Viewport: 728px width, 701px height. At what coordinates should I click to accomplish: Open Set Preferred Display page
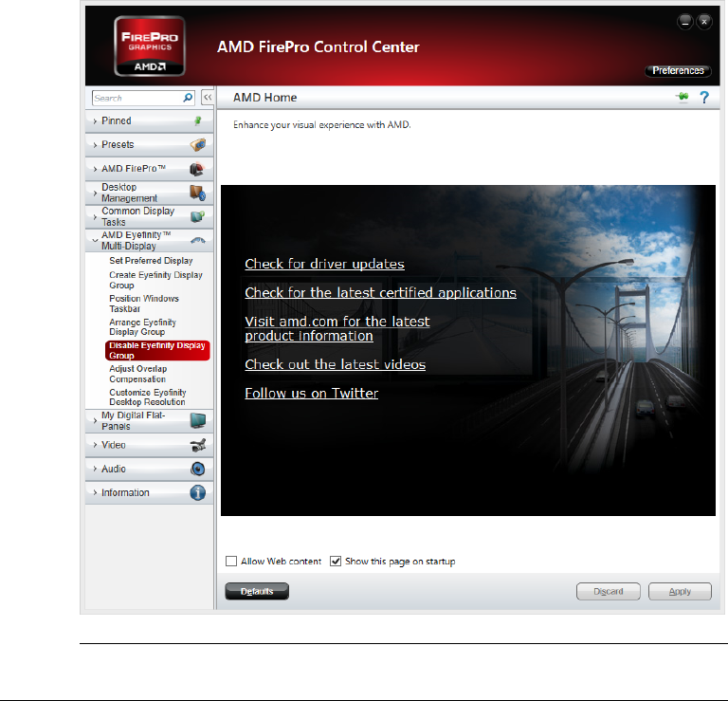pyautogui.click(x=151, y=261)
